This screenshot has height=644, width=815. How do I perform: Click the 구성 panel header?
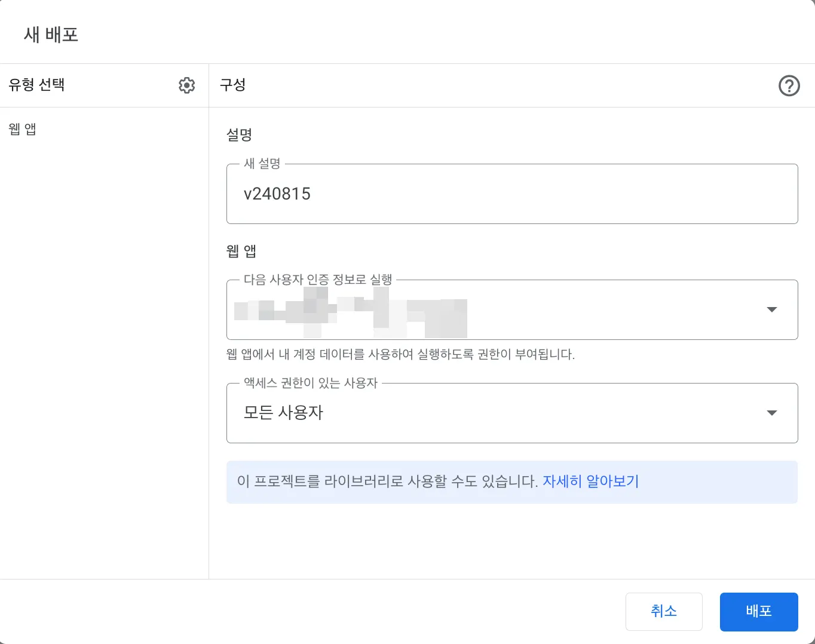coord(233,85)
